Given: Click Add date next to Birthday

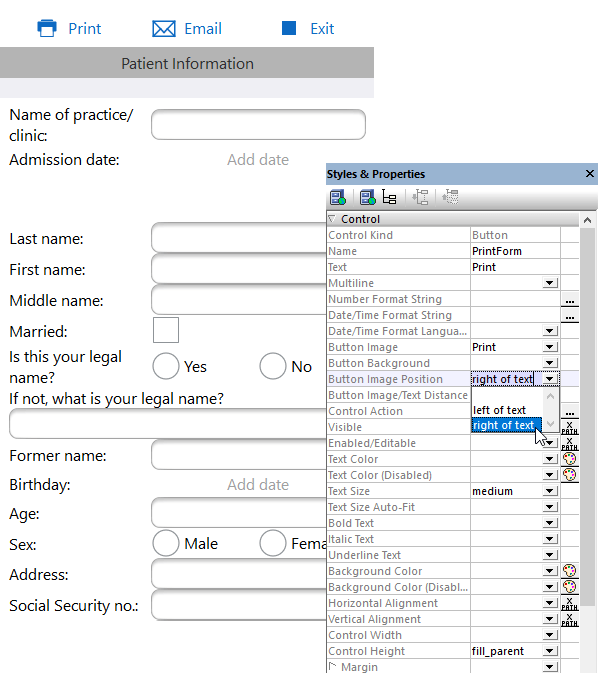Looking at the screenshot, I should pos(258,485).
